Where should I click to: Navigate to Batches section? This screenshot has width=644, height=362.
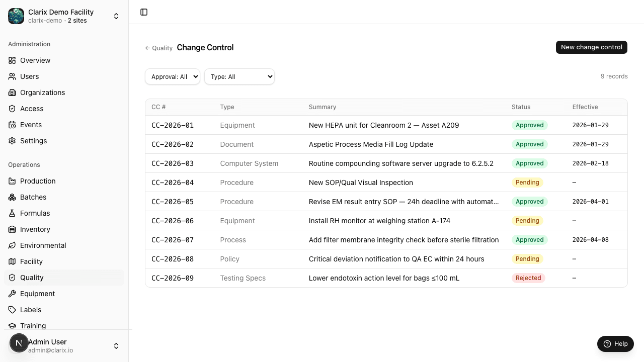coord(64,197)
